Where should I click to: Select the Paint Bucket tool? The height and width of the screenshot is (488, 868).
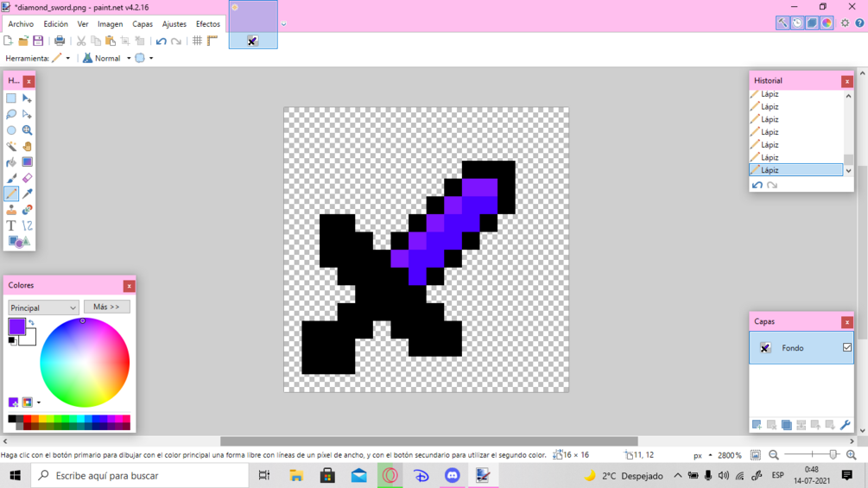pos(11,162)
